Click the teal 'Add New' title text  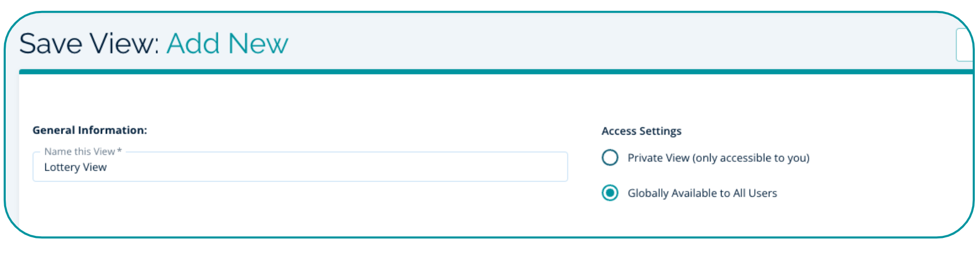click(227, 44)
